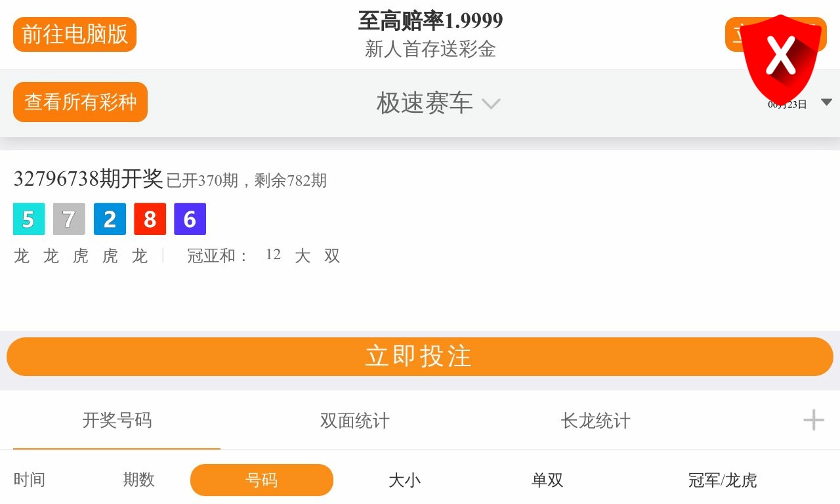This screenshot has width=840, height=504.
Task: Switch to the 双面统计 tab
Action: pyautogui.click(x=354, y=421)
